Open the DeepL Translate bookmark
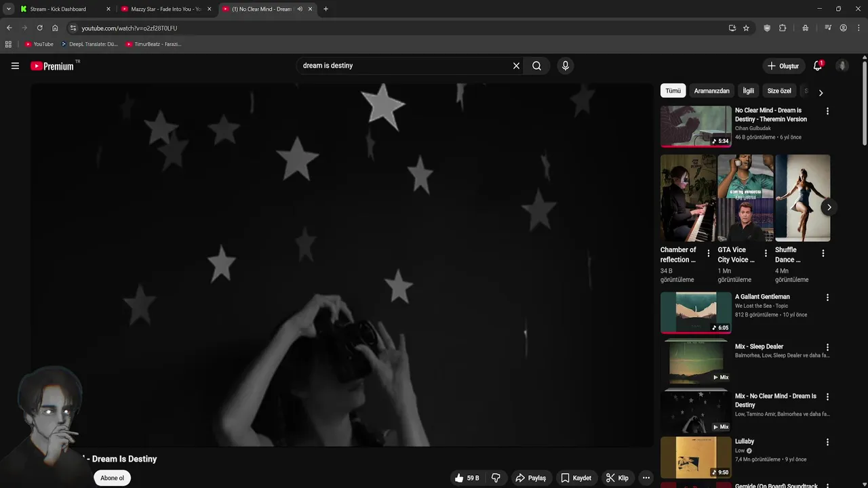Screen dimensions: 868x488 pyautogui.click(x=90, y=44)
